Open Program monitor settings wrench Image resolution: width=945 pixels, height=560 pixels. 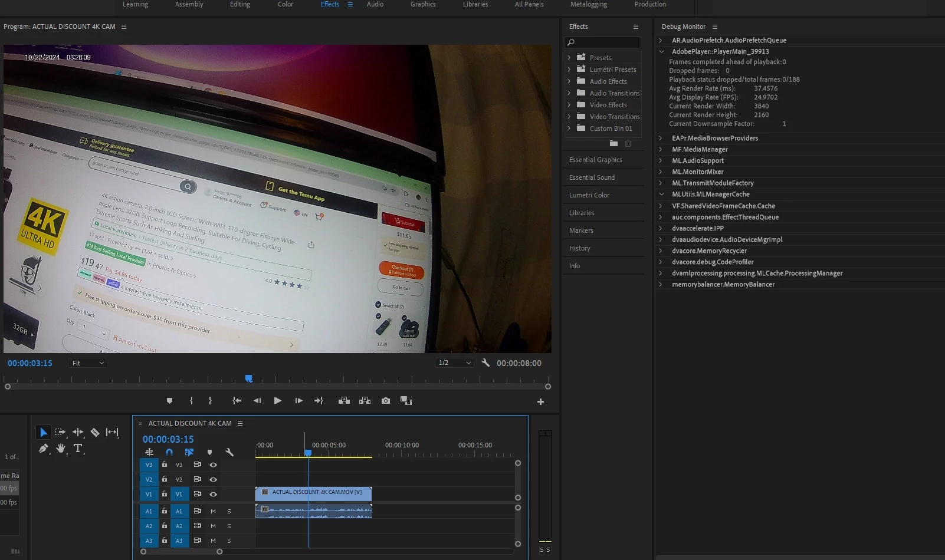[485, 363]
